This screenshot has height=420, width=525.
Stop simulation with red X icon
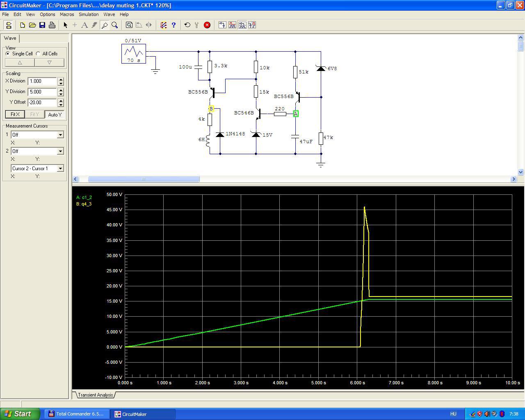coord(207,25)
